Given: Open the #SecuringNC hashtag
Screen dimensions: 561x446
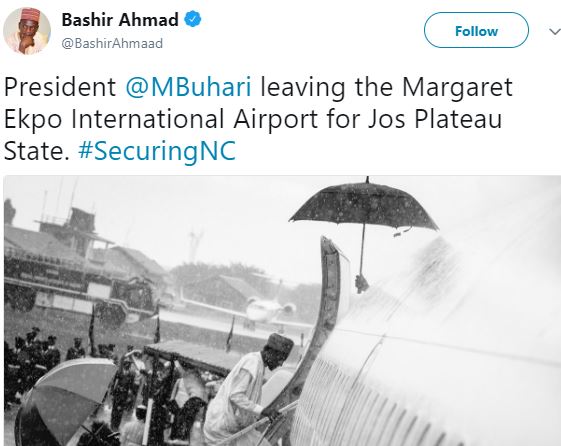Looking at the screenshot, I should point(157,151).
